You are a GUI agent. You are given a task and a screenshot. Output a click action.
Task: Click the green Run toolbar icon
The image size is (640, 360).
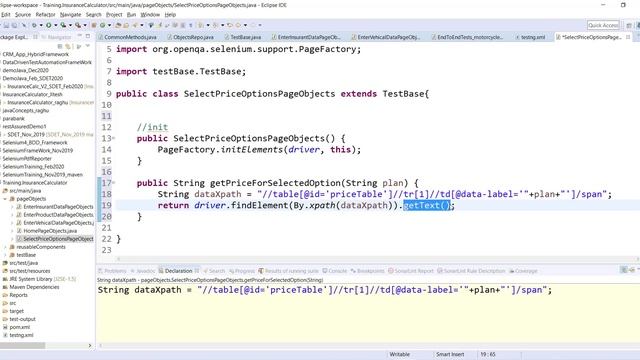[x=49, y=25]
